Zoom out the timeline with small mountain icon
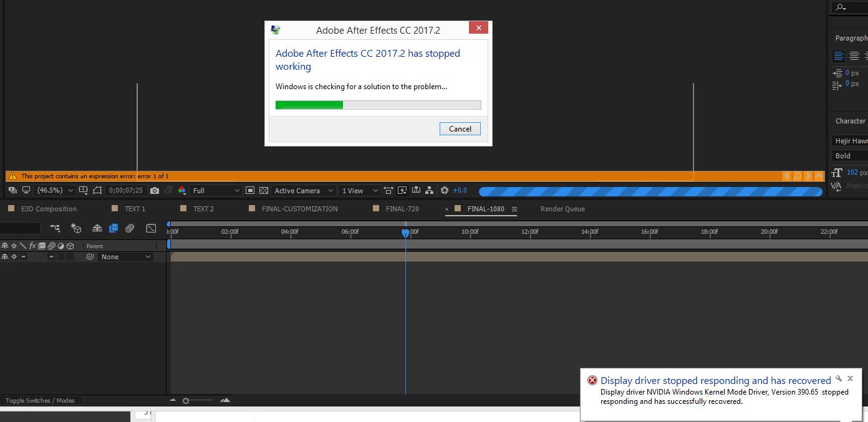The width and height of the screenshot is (868, 422). tap(173, 400)
